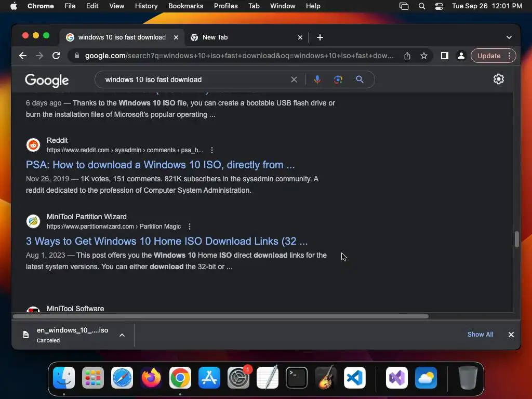Open the Apple menu
Screen dimensions: 532x399
click(x=14, y=6)
